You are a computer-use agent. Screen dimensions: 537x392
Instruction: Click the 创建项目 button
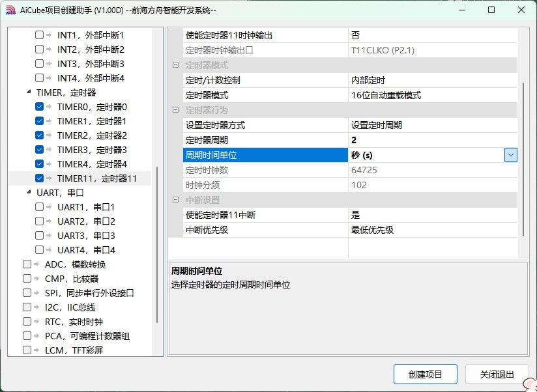426,374
